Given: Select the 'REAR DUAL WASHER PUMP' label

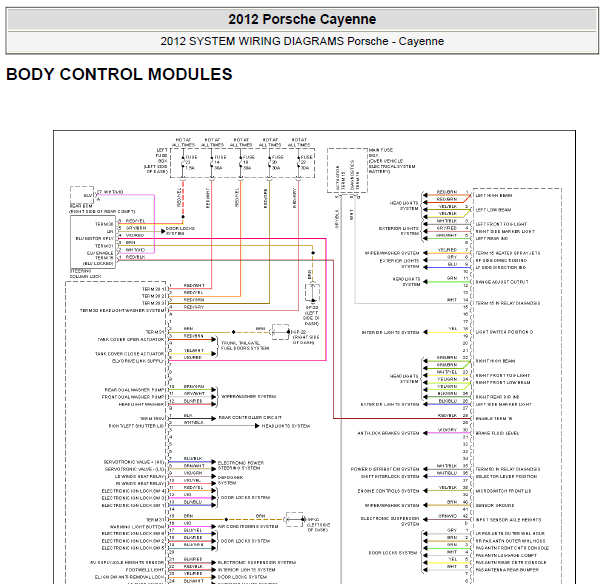Looking at the screenshot, I should (x=134, y=390).
